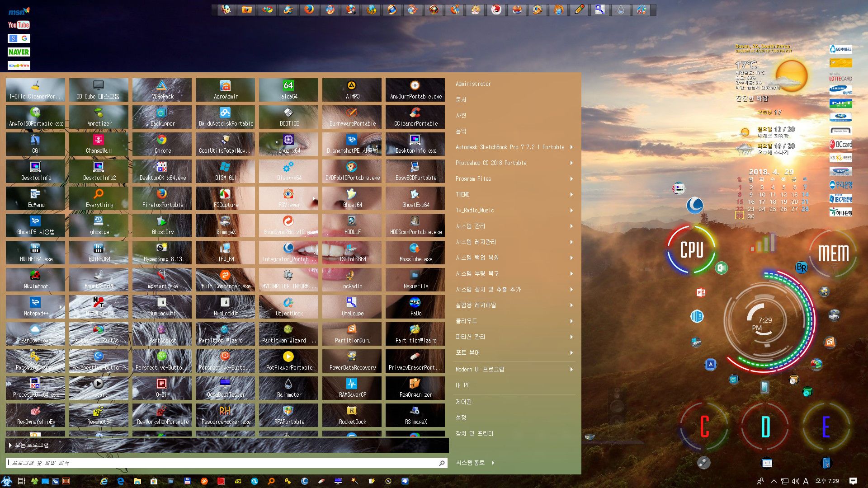Click the taskbar volume icon
The width and height of the screenshot is (868, 488).
[x=796, y=481]
